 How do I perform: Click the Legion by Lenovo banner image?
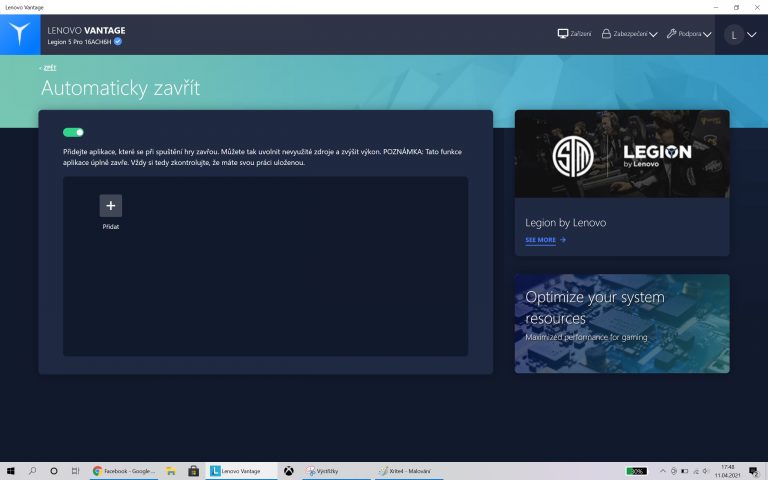click(x=622, y=153)
